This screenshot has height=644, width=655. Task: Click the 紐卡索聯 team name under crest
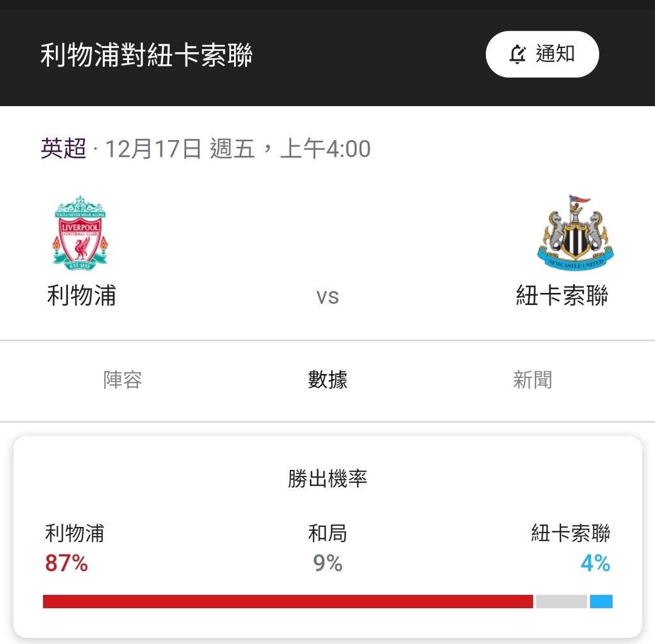coord(562,295)
